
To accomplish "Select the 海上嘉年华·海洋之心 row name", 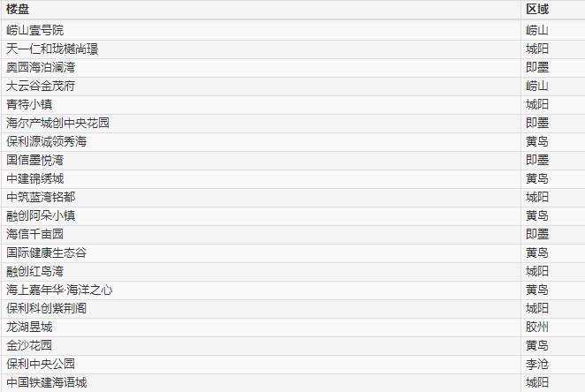I will (x=59, y=290).
